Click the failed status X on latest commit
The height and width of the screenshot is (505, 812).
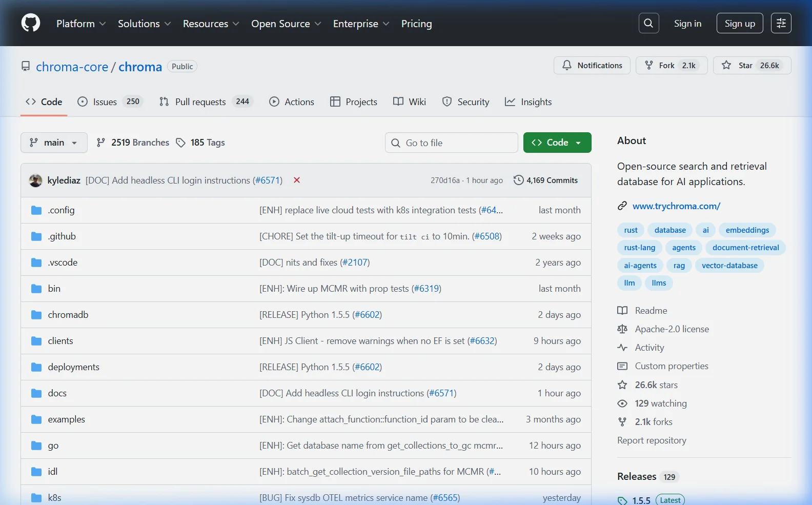pyautogui.click(x=296, y=180)
